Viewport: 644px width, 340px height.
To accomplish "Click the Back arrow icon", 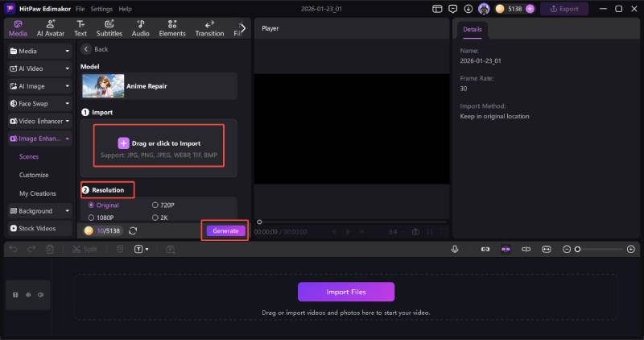I will coord(87,49).
